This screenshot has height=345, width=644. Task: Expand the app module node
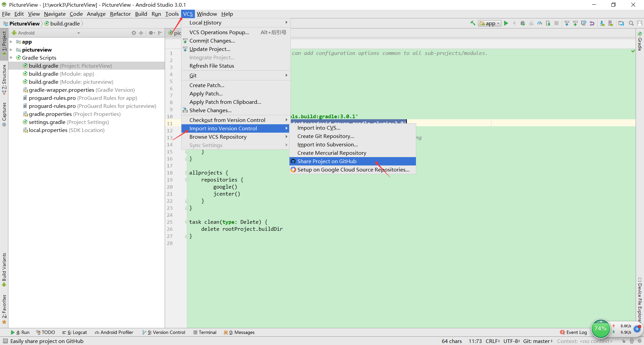[11, 42]
